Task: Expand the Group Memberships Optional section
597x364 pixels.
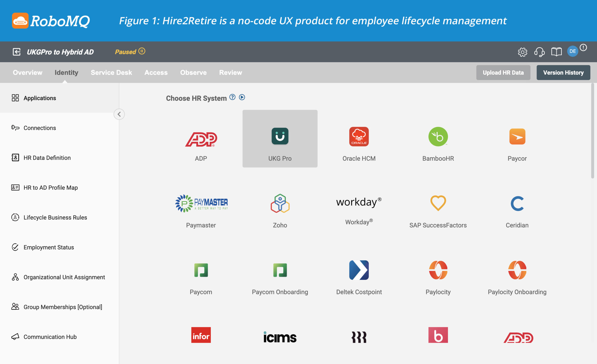Action: coord(63,306)
